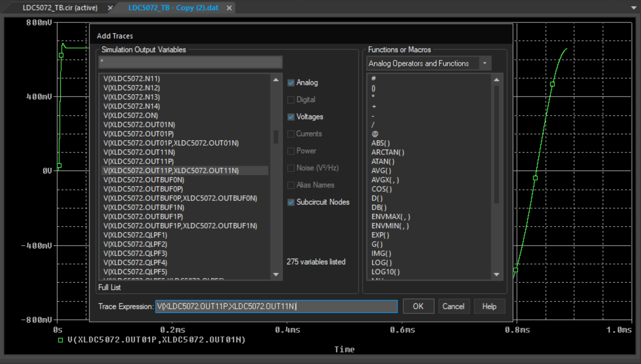Click inside the Trace Expression field
The width and height of the screenshot is (641, 364).
(276, 306)
